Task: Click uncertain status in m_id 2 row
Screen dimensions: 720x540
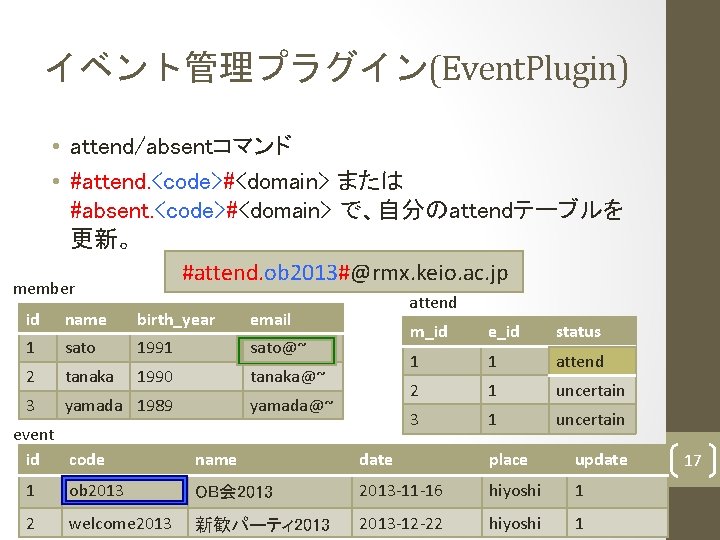Action: 592,391
